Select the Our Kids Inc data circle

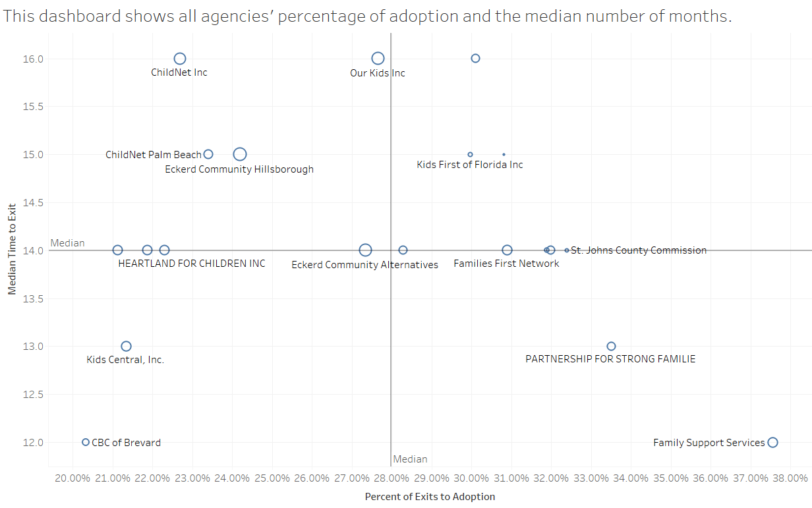point(378,59)
